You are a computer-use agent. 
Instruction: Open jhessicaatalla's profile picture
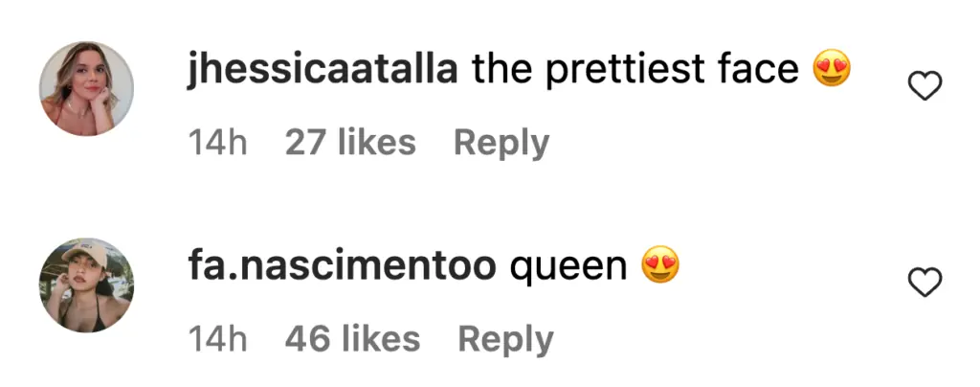coord(86,88)
